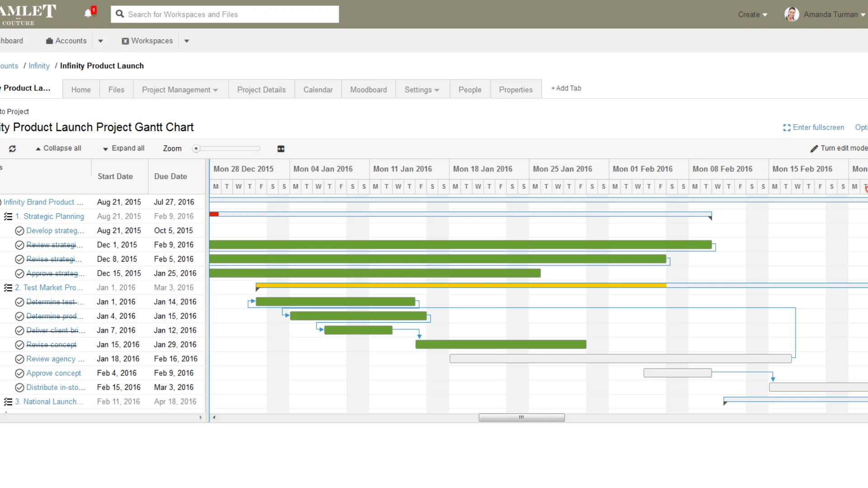Image resolution: width=868 pixels, height=488 pixels.
Task: Open the notifications bell icon
Action: click(88, 14)
